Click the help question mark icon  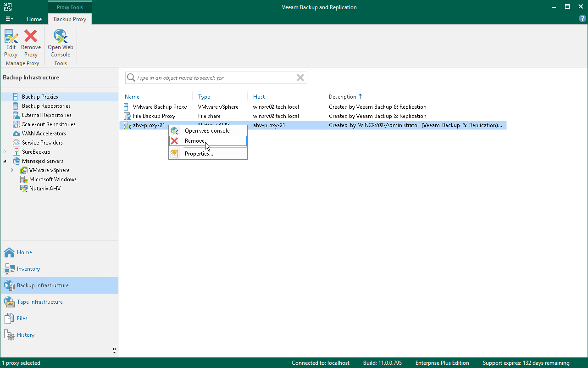click(582, 19)
